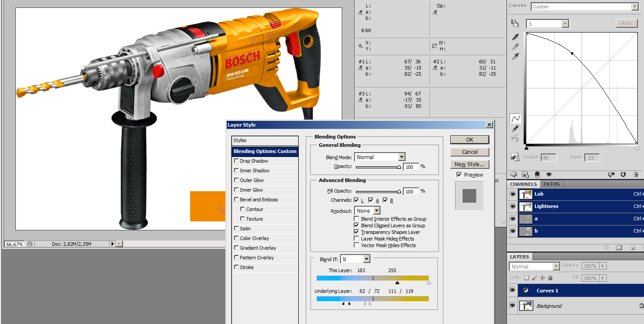Select the on-image adjustment hand tool in Curves
Image resolution: width=644 pixels, height=324 pixels.
pyautogui.click(x=515, y=23)
